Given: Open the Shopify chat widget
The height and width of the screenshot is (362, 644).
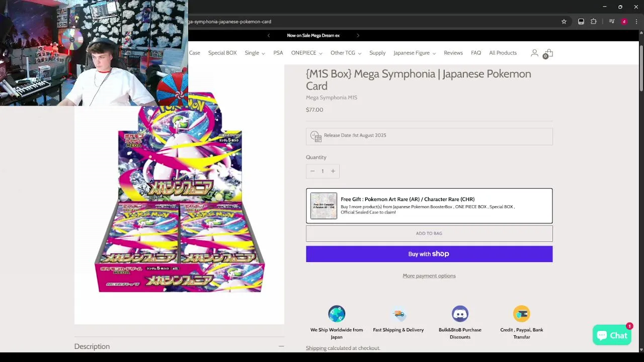Looking at the screenshot, I should (x=612, y=335).
